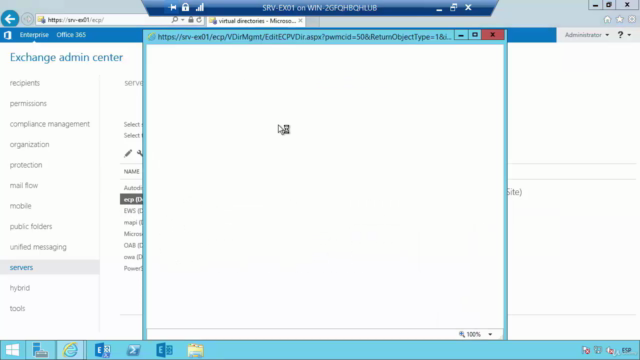
Task: Open compliance management section
Action: 50,124
